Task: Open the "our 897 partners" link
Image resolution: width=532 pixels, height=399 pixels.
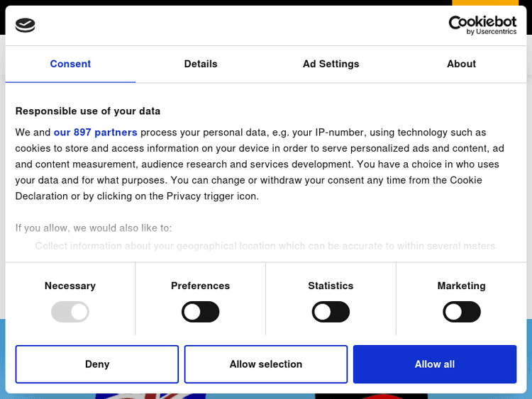Action: coord(95,133)
